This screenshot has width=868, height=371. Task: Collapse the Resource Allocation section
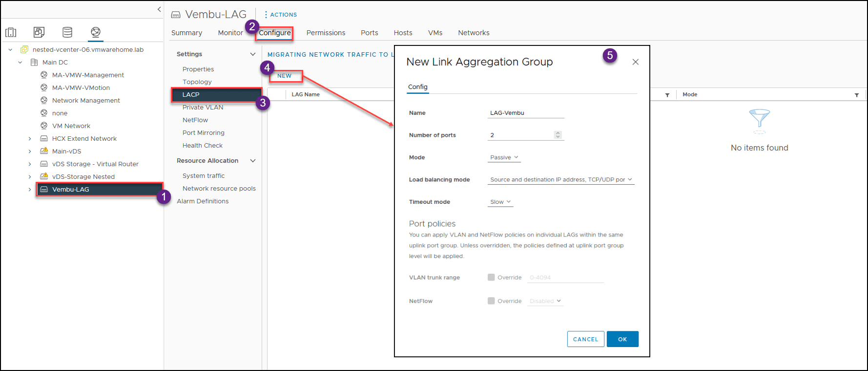[253, 161]
